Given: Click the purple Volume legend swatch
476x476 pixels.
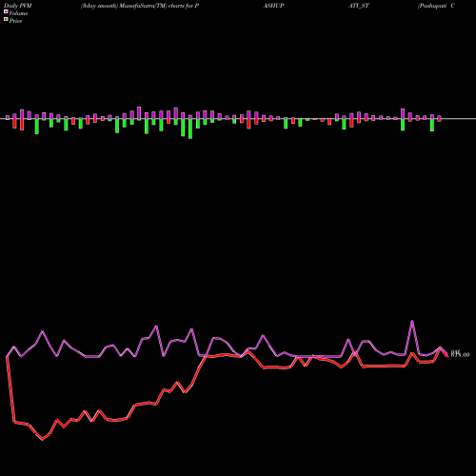Looking at the screenshot, I should 6,11.
